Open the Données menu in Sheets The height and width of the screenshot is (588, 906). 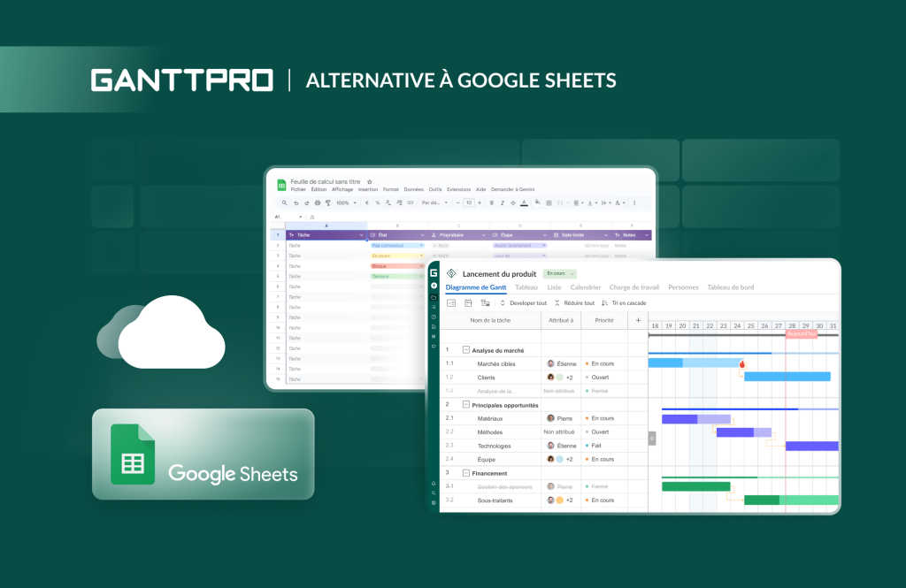[414, 189]
